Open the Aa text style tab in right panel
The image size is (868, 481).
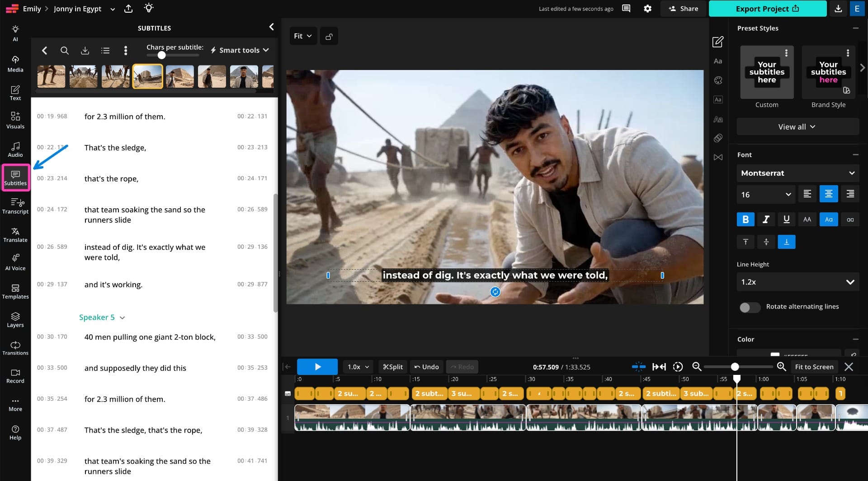[718, 61]
